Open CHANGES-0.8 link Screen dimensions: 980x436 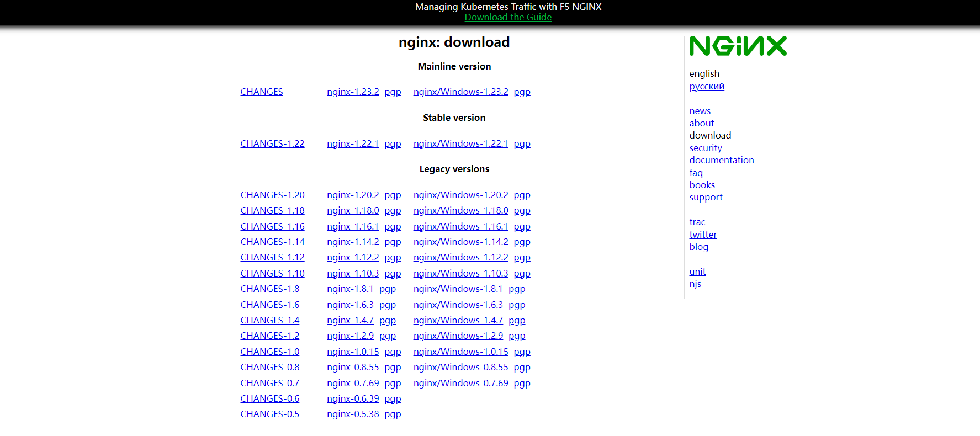point(270,367)
